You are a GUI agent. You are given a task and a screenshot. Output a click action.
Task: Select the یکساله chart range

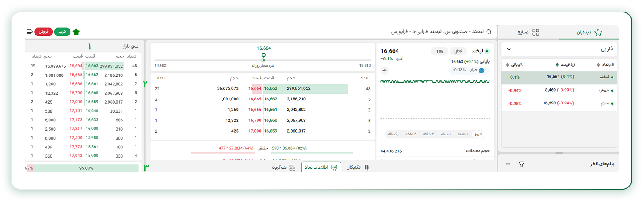point(393,134)
